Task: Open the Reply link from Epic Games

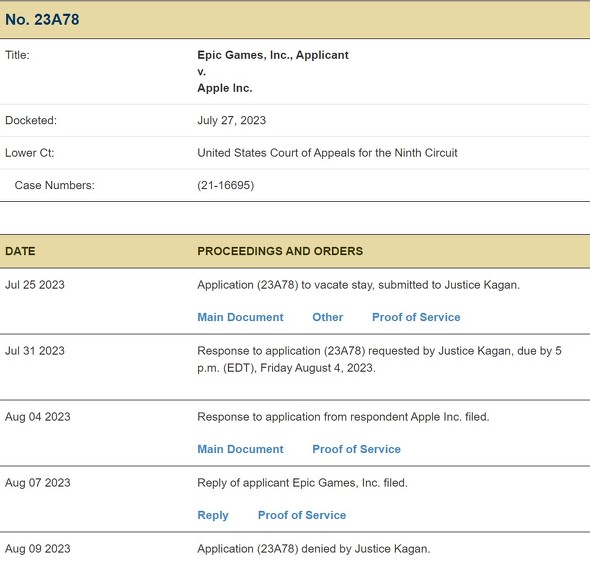Action: tap(213, 515)
